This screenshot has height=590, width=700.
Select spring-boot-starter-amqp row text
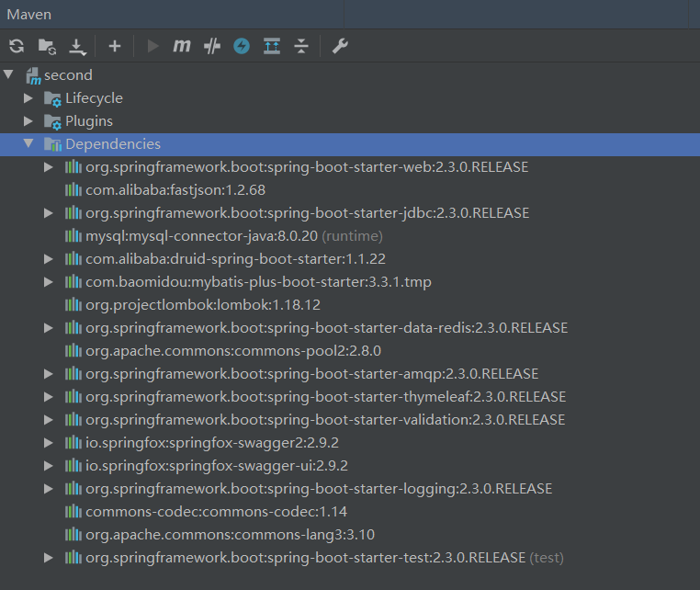[x=311, y=374]
